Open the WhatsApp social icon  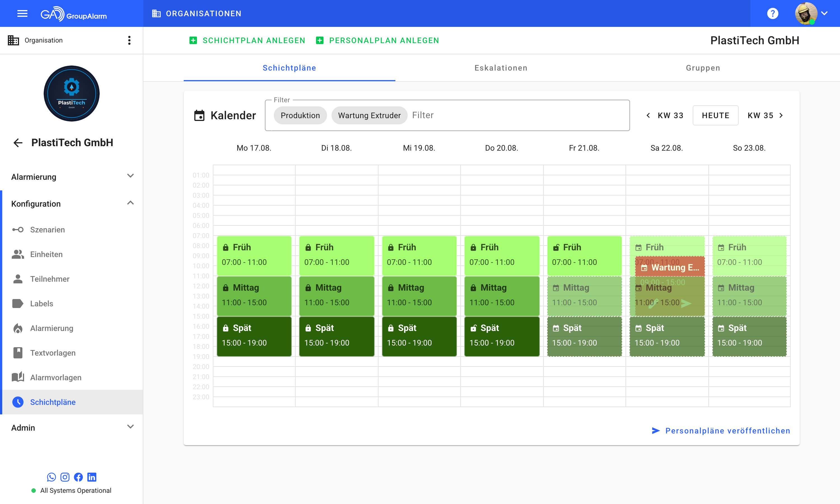(51, 477)
